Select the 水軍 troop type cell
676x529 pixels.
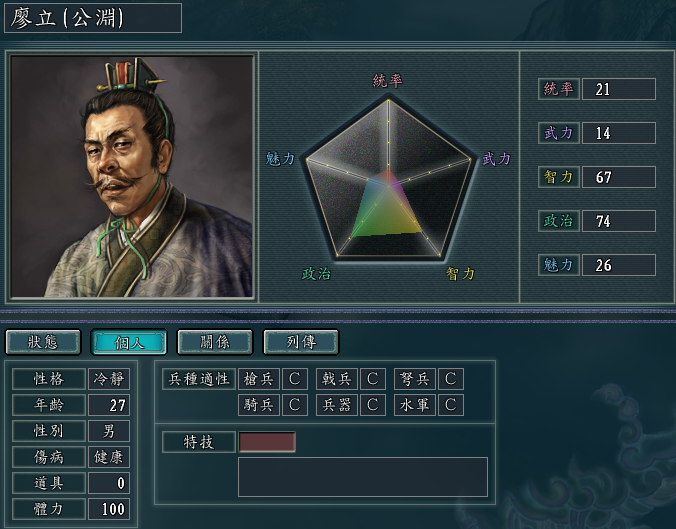coord(415,405)
